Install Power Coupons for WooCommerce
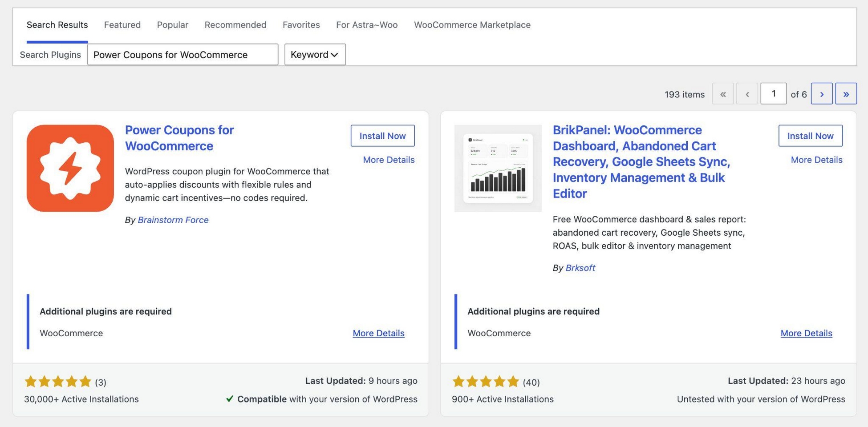The image size is (868, 427). [383, 136]
